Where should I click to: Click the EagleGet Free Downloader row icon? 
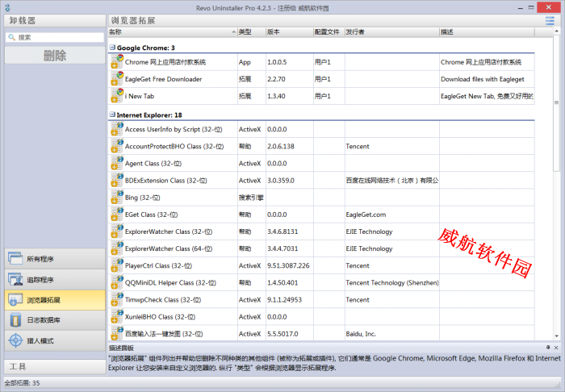pos(117,79)
